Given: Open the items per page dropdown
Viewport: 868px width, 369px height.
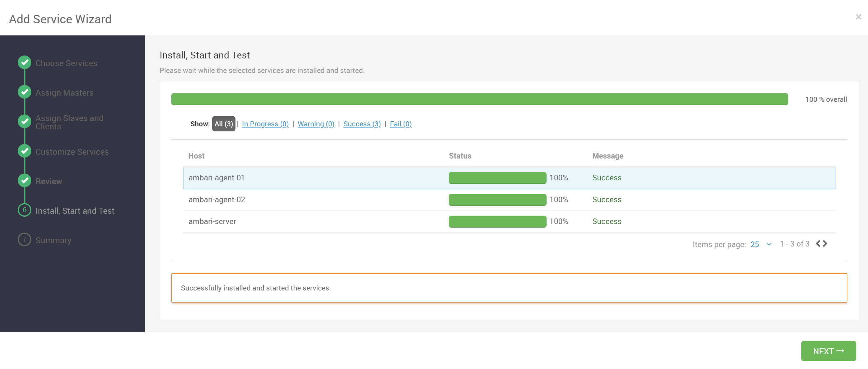Looking at the screenshot, I should coord(761,244).
